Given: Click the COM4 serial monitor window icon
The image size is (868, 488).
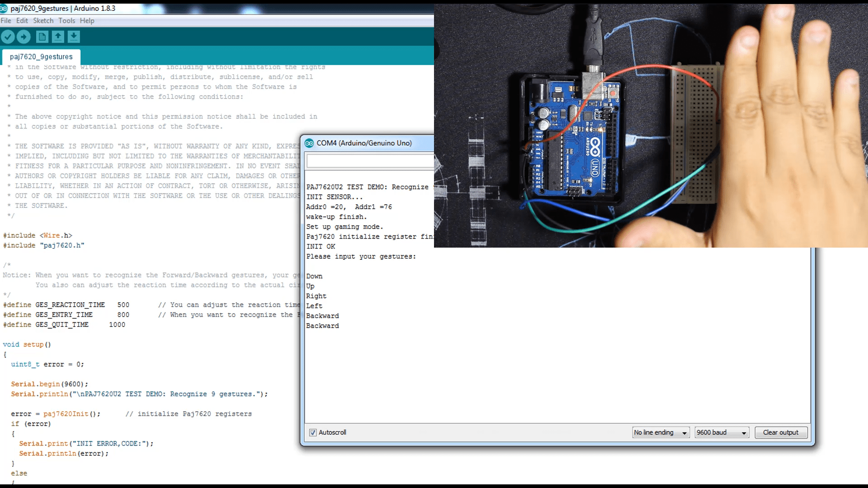Looking at the screenshot, I should pos(309,143).
